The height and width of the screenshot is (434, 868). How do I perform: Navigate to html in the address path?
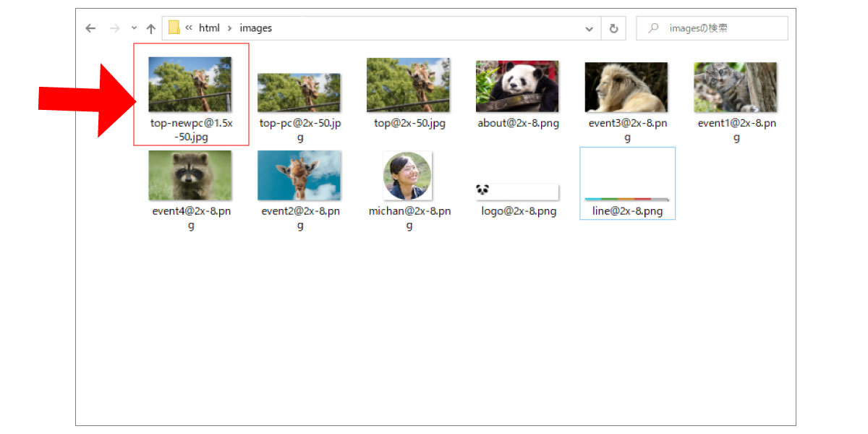point(209,28)
